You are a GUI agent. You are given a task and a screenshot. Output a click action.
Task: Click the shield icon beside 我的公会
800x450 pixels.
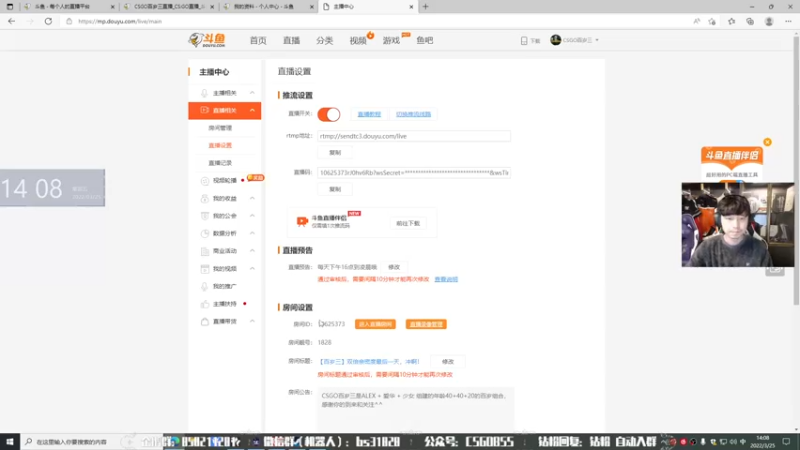(205, 216)
